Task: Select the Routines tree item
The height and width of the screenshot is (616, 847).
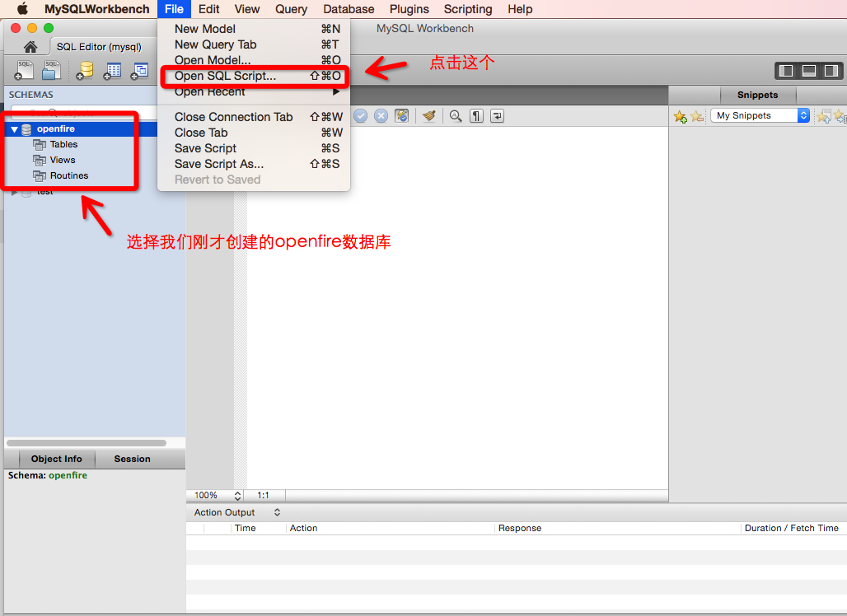Action: tap(69, 176)
